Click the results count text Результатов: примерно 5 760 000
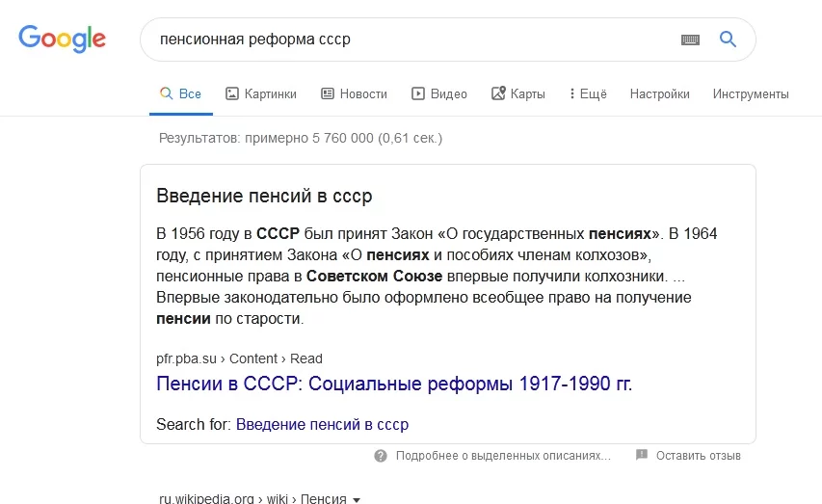This screenshot has width=822, height=504. (x=301, y=139)
